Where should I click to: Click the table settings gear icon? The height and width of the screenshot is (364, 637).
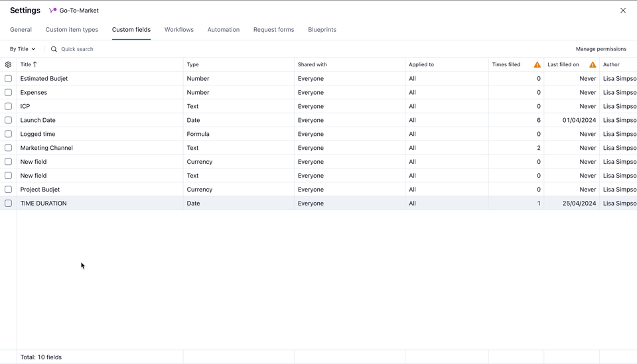point(8,64)
